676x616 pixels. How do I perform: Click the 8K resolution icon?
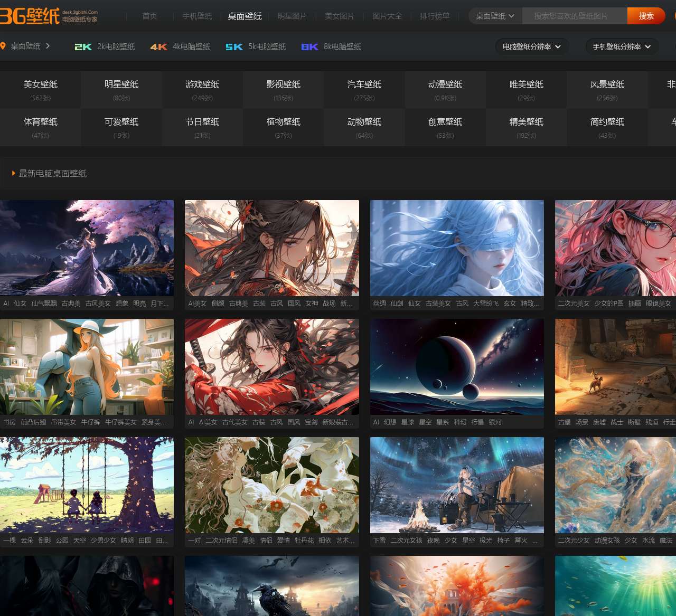309,47
